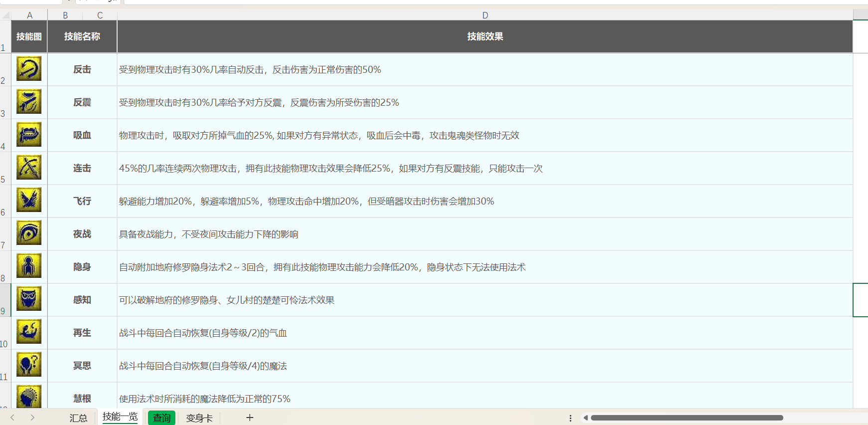Switch to the 变身卡 sheet tab
Viewport: 868px width, 425px height.
tap(199, 418)
